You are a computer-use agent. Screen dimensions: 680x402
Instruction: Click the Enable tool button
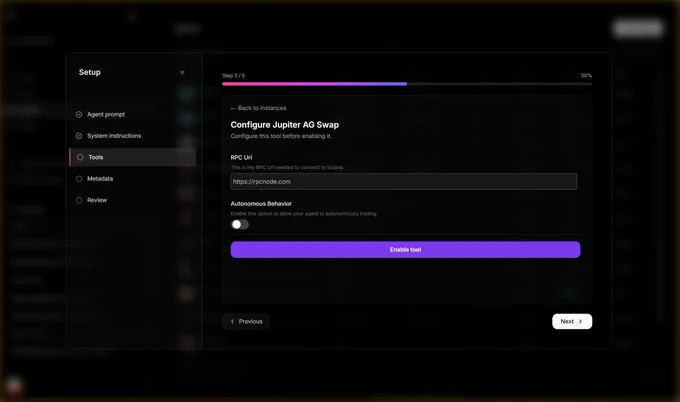(405, 250)
